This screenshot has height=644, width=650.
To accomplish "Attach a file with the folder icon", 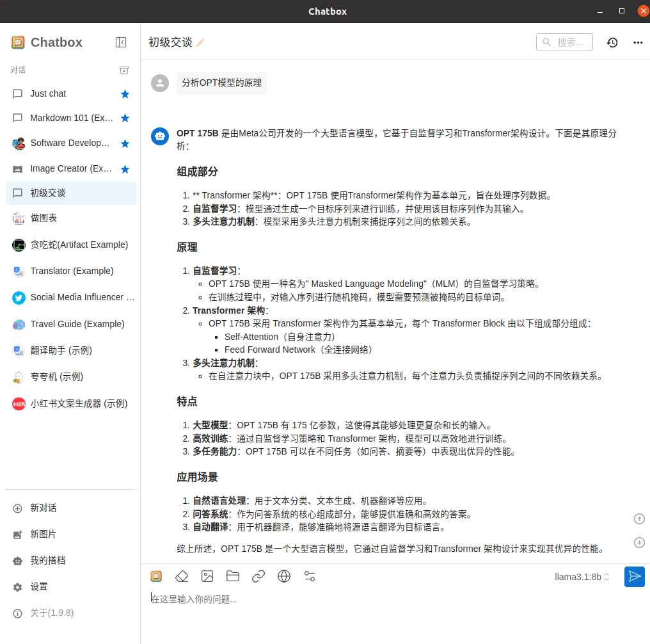I will point(233,576).
